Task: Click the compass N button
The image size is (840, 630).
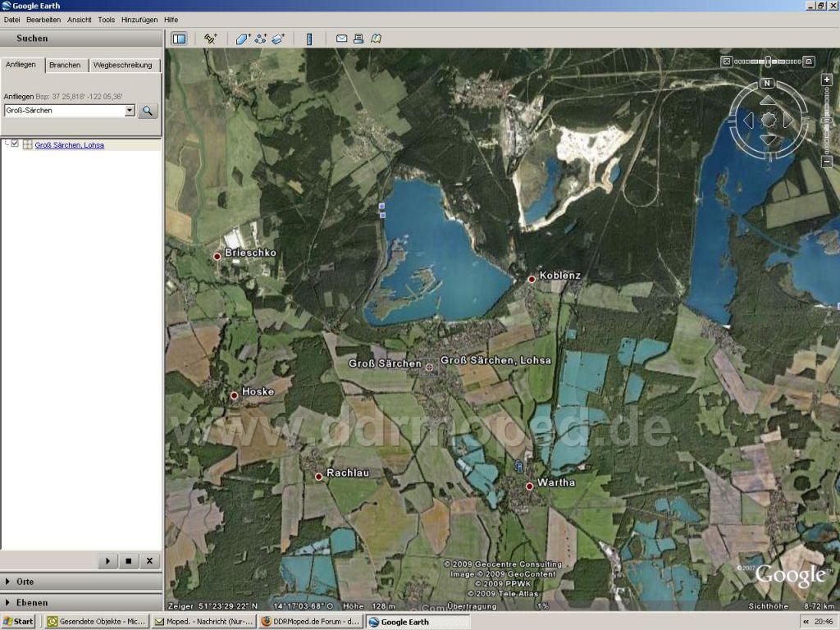Action: 767,83
